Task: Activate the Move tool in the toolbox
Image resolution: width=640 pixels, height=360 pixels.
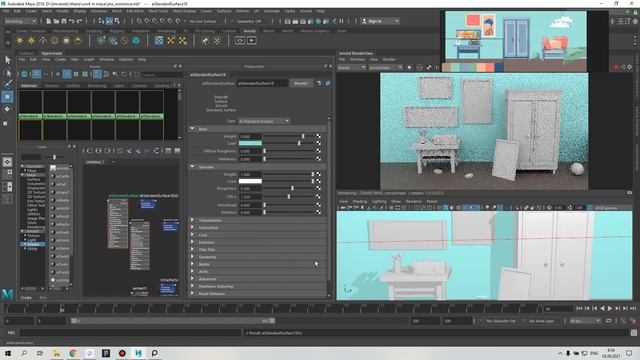Action: point(7,97)
